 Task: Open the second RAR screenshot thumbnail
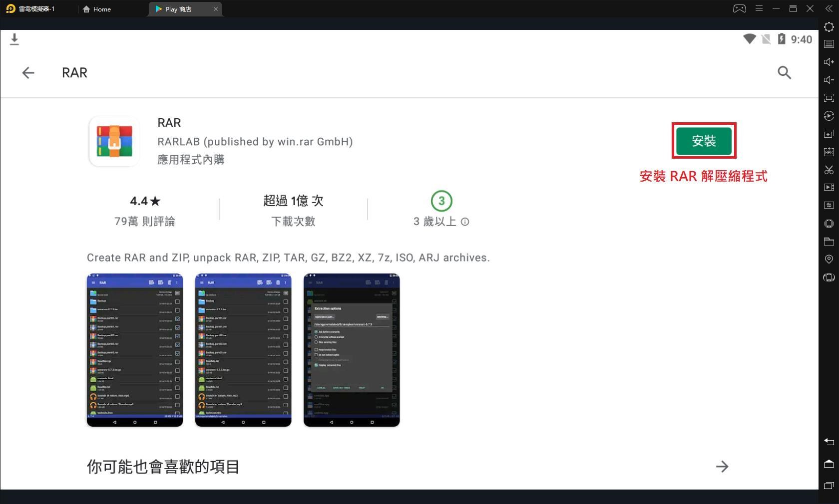point(243,350)
